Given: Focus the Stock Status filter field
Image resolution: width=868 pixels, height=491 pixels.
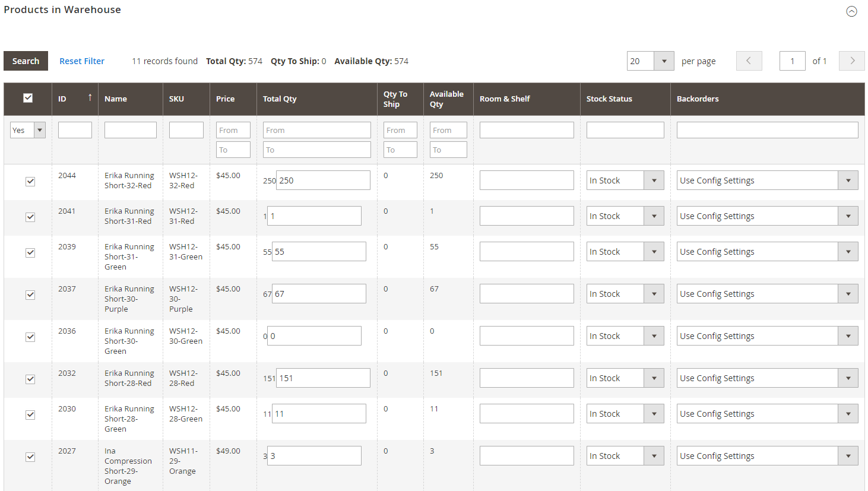Looking at the screenshot, I should pos(625,130).
